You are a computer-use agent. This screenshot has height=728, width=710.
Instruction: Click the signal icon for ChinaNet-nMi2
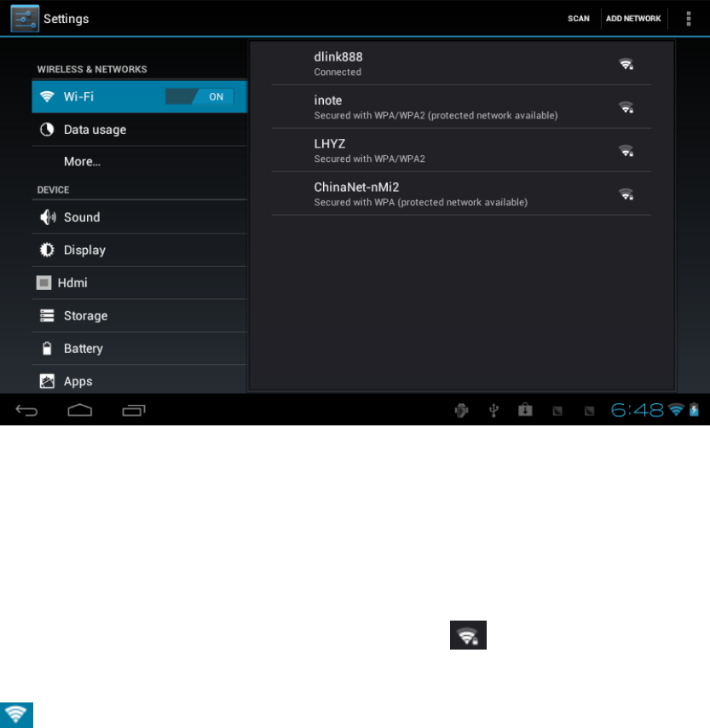coord(626,194)
